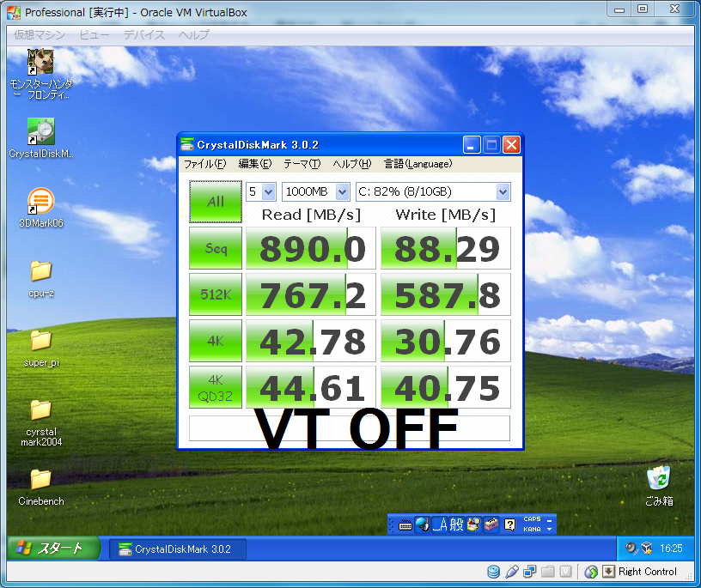Click the volume speaker tray icon
Viewport: 701px width, 588px height.
pyautogui.click(x=631, y=549)
